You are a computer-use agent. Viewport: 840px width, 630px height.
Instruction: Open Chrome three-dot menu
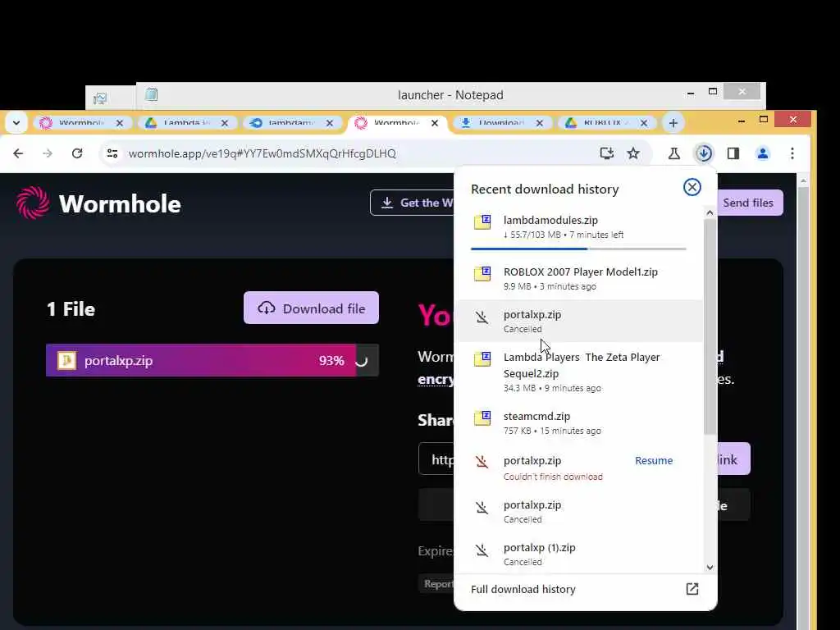coord(792,153)
